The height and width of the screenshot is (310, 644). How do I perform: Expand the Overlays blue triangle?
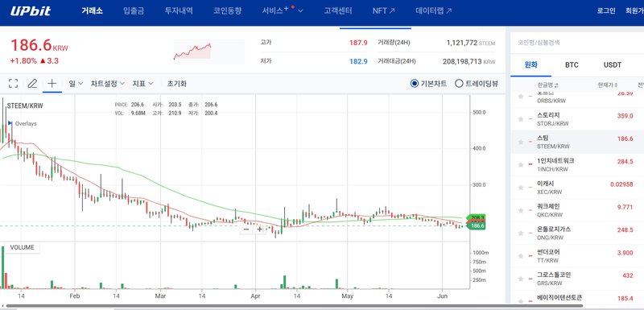10,123
